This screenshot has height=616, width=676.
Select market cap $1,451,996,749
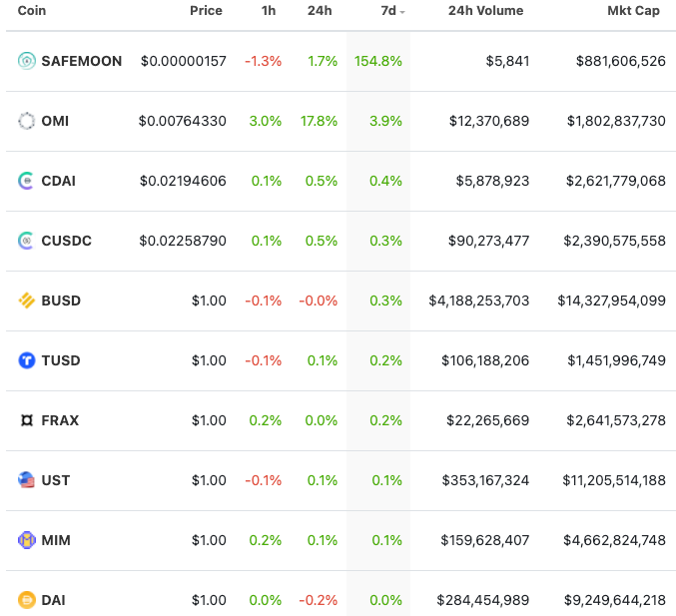click(616, 360)
